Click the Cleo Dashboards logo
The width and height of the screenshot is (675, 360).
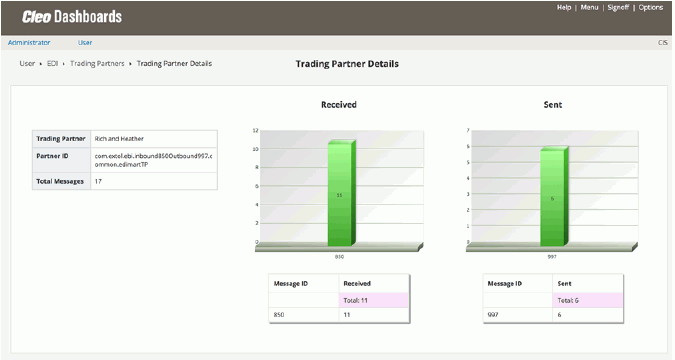click(x=72, y=17)
